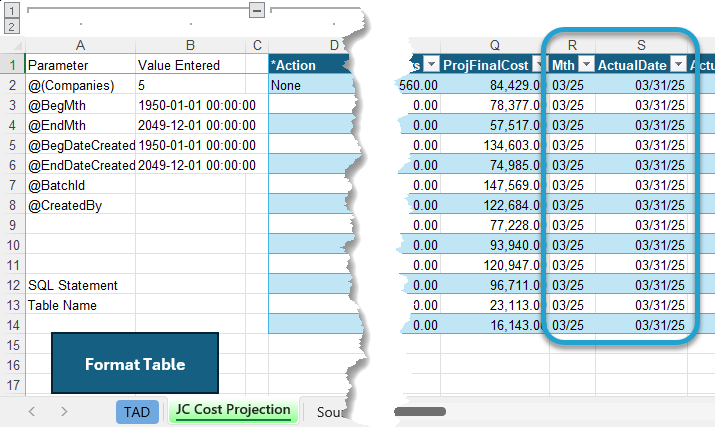Click the companies value 5 cell
This screenshot has height=427, width=715.
[191, 85]
